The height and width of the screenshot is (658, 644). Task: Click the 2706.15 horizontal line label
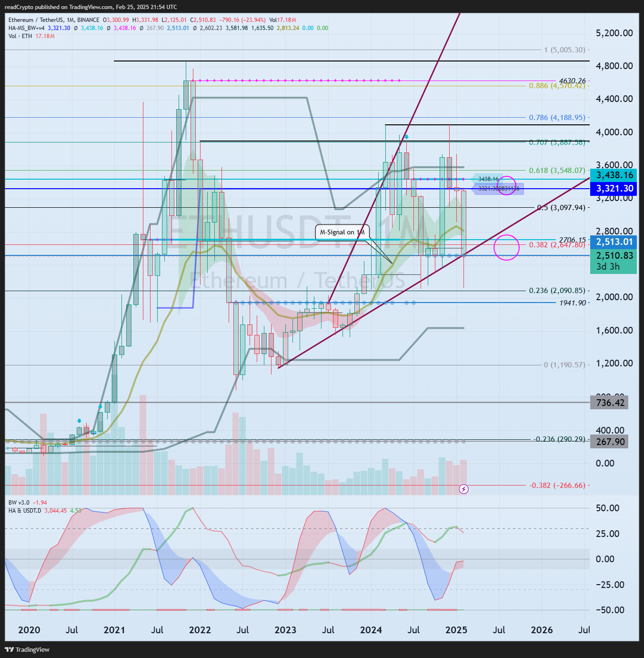click(573, 240)
